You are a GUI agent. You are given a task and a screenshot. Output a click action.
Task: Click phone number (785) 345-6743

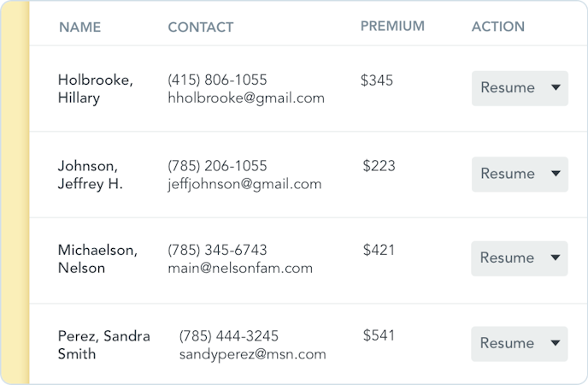217,250
